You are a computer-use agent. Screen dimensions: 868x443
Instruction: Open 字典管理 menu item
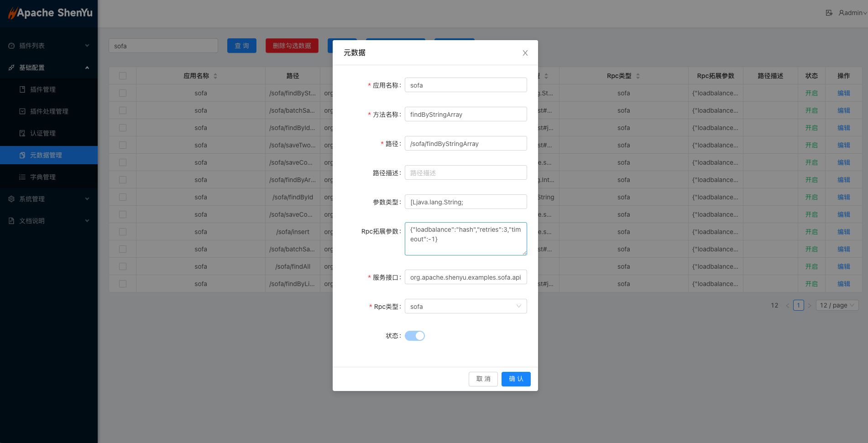43,177
